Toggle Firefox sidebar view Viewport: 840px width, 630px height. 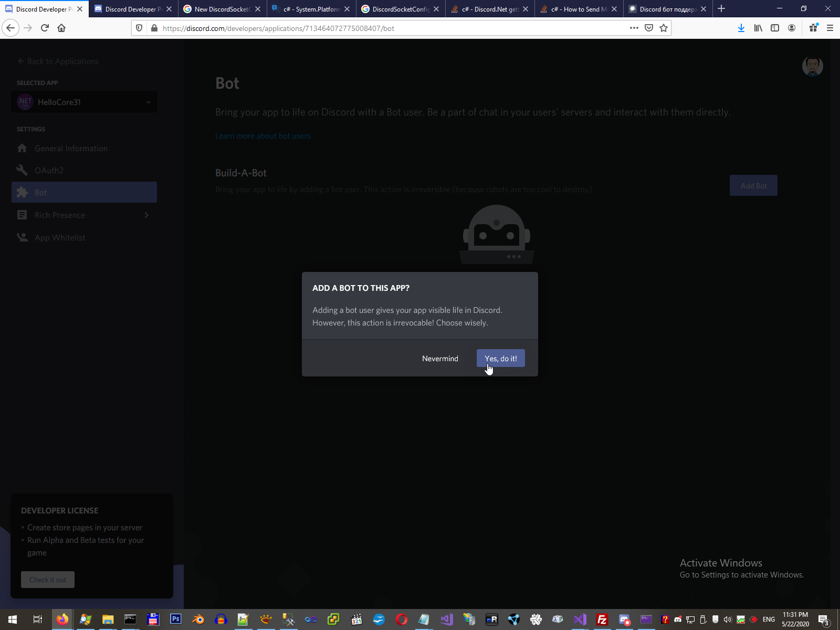click(775, 28)
